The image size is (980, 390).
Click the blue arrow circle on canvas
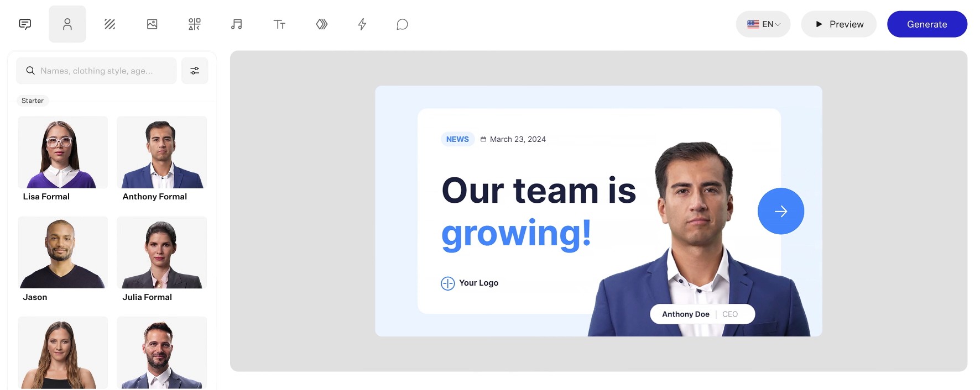tap(781, 211)
